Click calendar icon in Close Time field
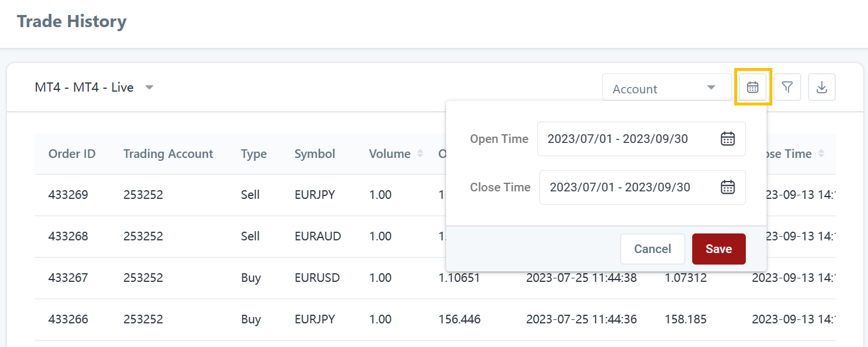The width and height of the screenshot is (868, 347). coord(728,187)
